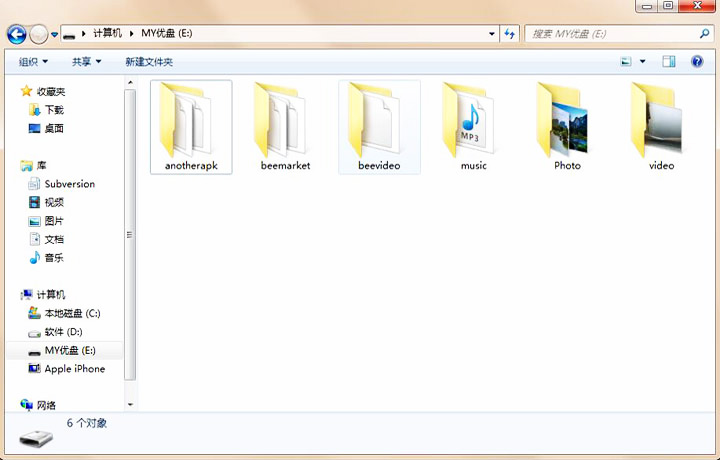Screen dimensions: 720x460
Task: Click the magnifier search icon
Action: click(704, 34)
